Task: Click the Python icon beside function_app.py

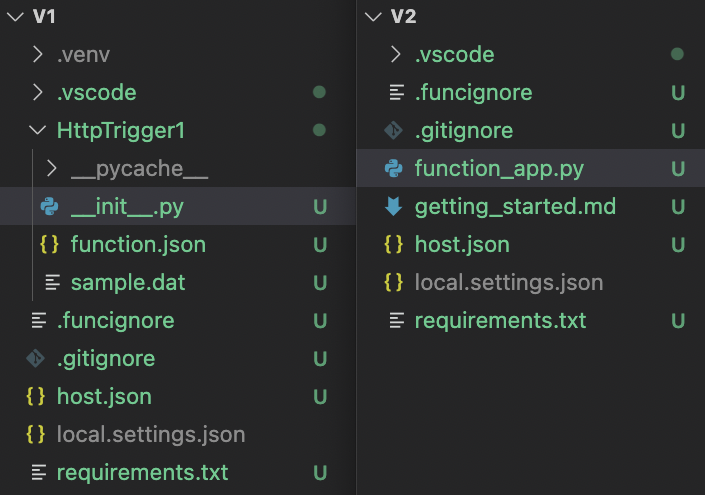Action: pos(394,169)
